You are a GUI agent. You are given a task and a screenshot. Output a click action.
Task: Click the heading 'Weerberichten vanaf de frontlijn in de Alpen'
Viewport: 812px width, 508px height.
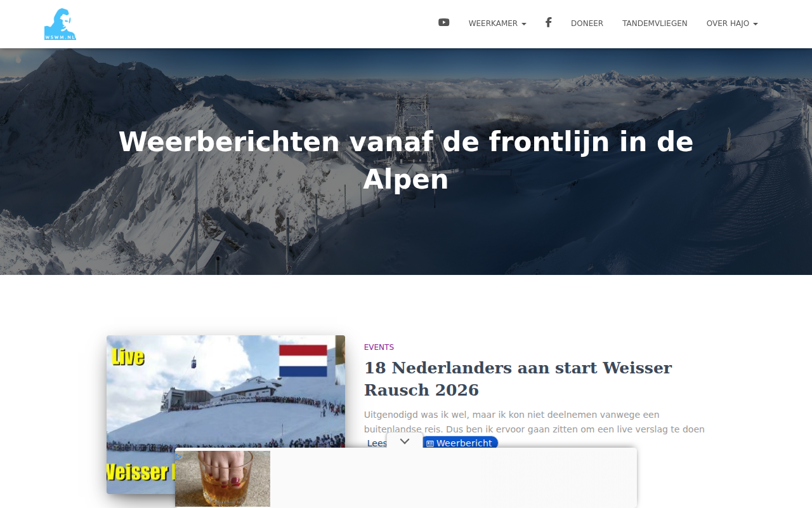click(x=406, y=160)
